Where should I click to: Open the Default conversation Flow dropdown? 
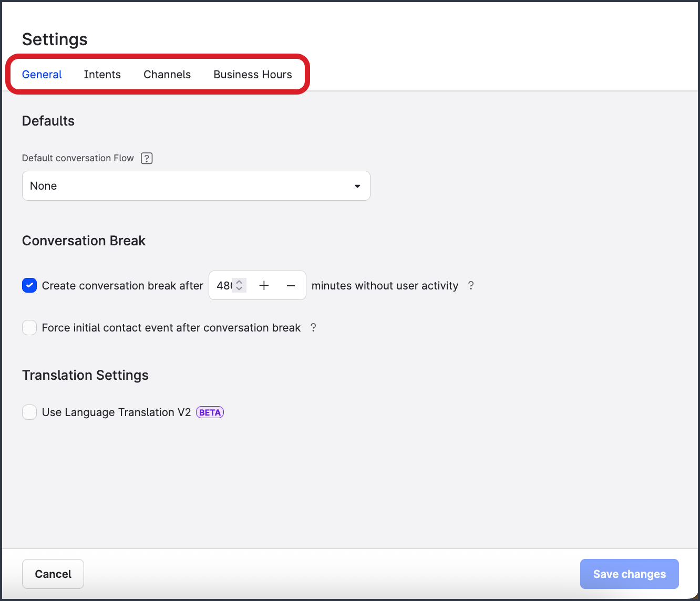tap(196, 185)
